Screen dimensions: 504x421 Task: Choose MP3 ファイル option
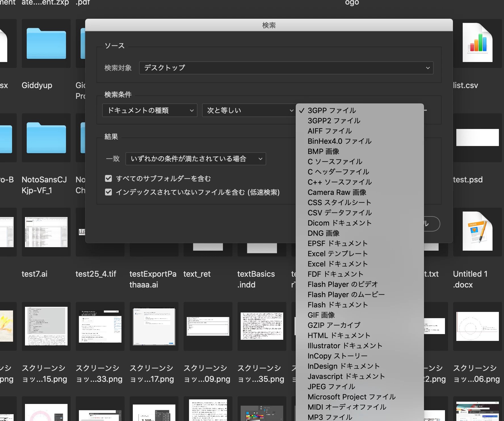[360, 417]
